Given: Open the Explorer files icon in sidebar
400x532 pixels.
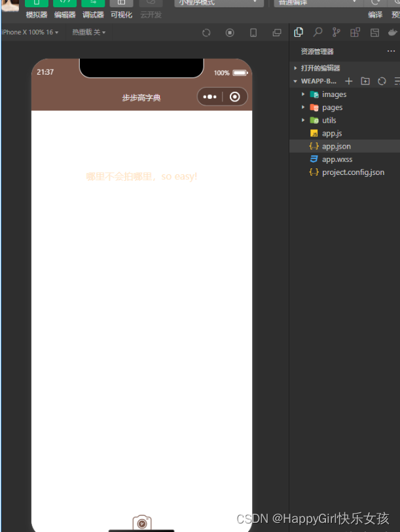Looking at the screenshot, I should point(299,32).
